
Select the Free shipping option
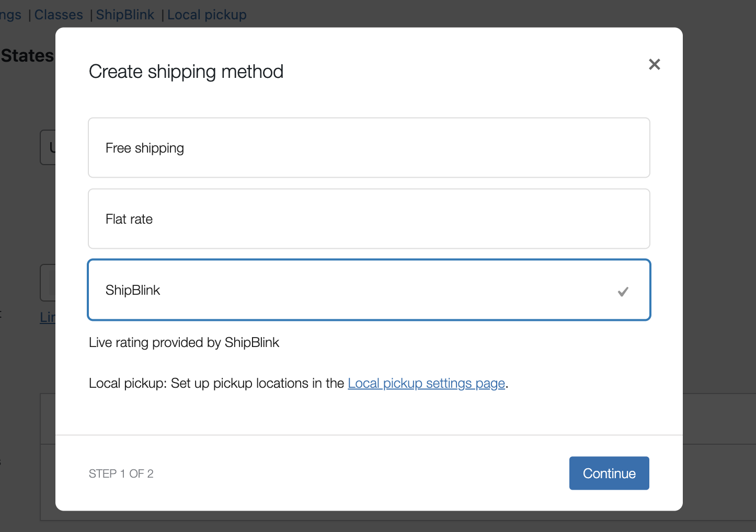tap(369, 148)
